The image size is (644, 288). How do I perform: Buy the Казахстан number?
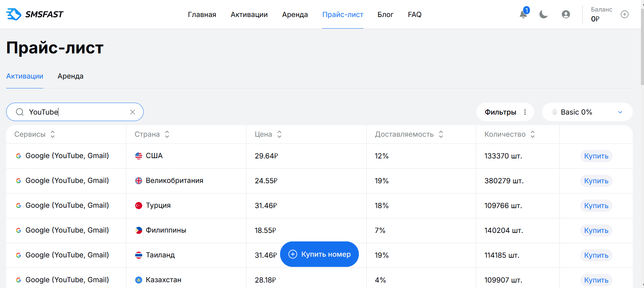[x=596, y=280]
